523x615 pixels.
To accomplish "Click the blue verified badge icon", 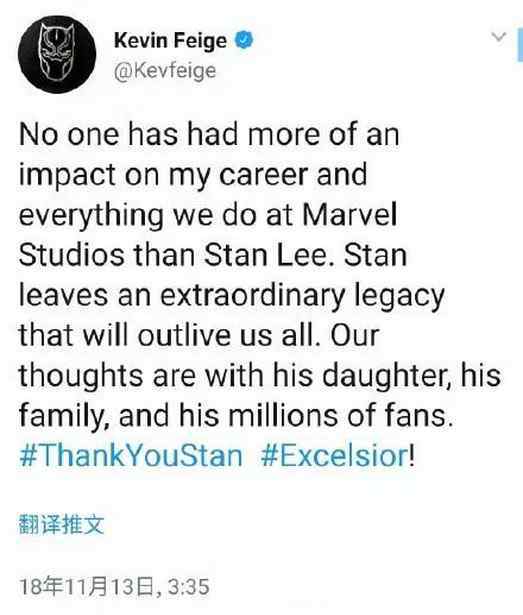I will 244,40.
